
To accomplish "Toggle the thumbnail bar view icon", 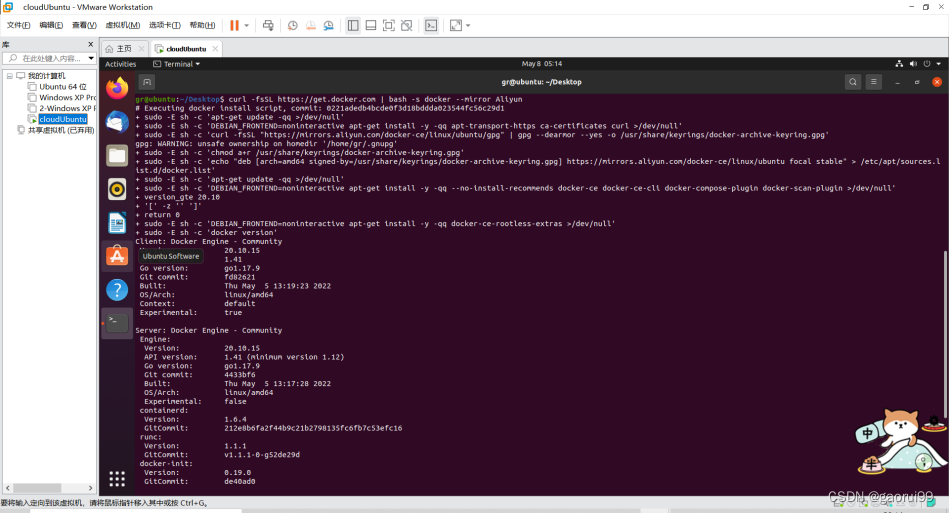I will tap(371, 25).
